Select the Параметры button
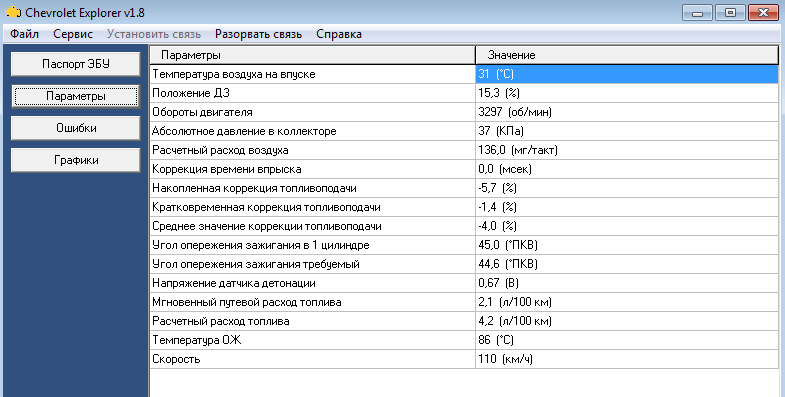785x397 pixels. 76,96
